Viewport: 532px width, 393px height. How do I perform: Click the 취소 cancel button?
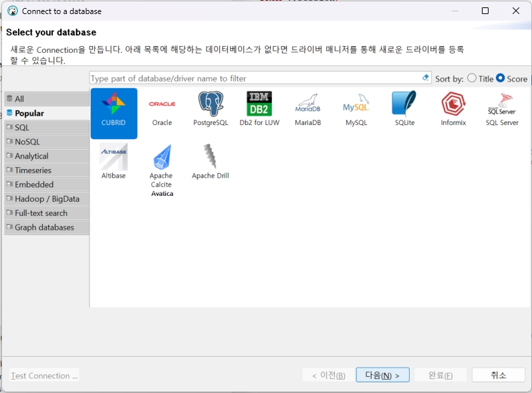498,375
